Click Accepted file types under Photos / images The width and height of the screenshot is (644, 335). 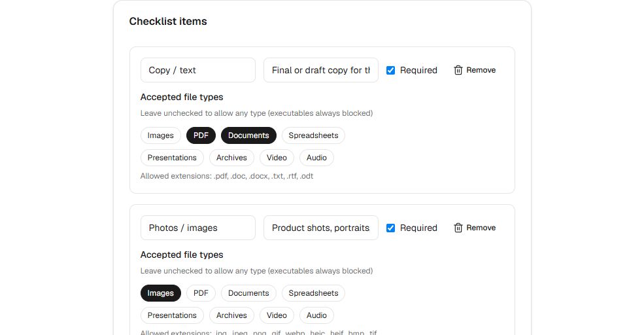click(x=182, y=255)
